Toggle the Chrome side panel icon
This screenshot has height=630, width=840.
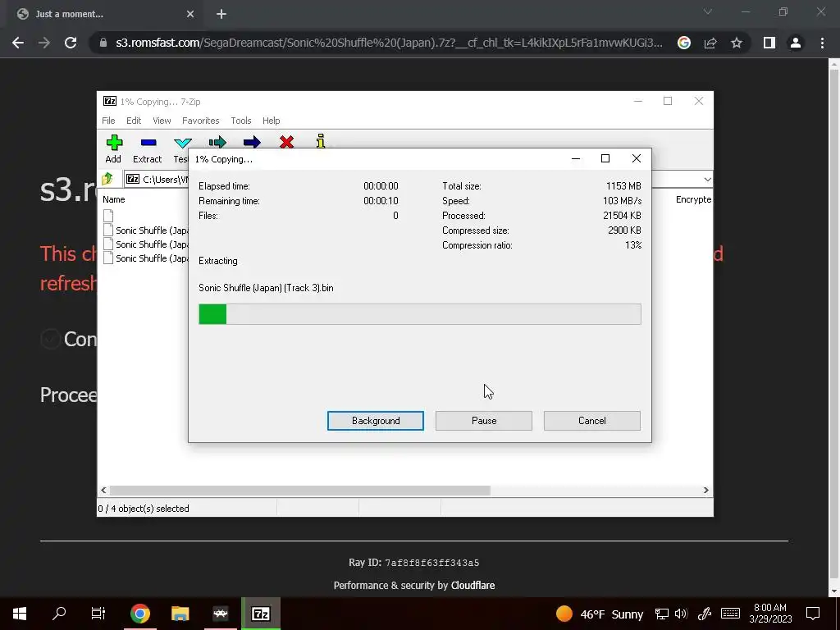click(x=769, y=43)
